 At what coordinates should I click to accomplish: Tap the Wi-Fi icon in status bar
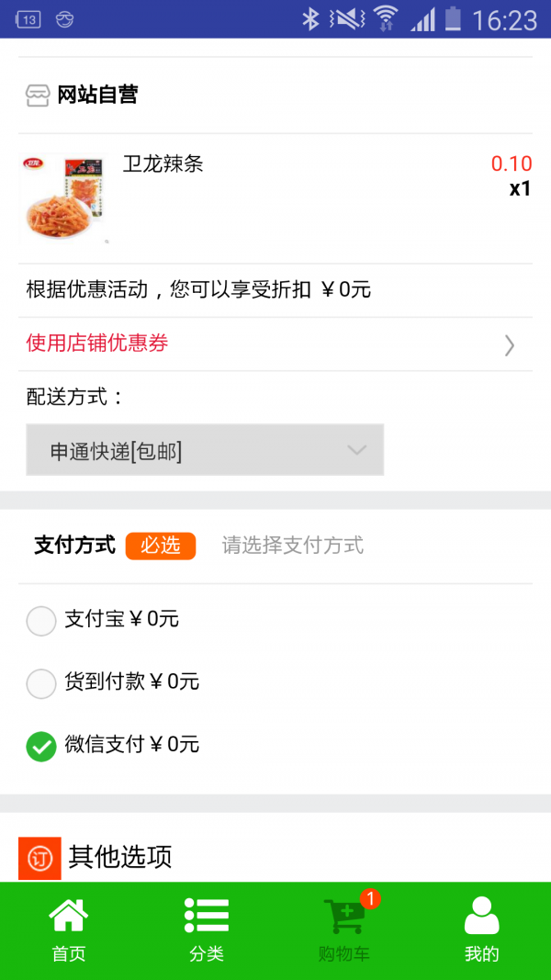pos(386,19)
